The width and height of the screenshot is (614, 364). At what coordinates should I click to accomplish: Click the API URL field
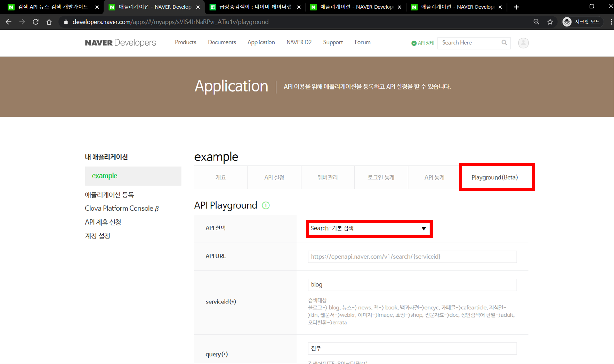412,257
